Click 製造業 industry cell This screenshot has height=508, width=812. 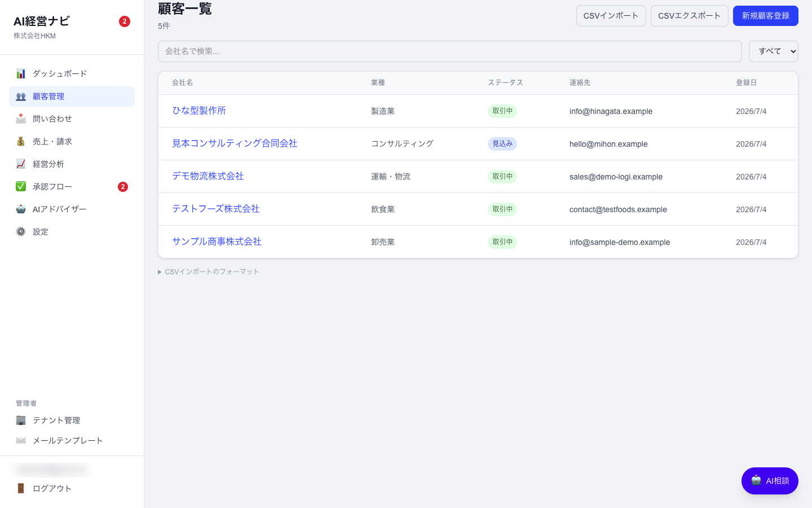coord(383,111)
